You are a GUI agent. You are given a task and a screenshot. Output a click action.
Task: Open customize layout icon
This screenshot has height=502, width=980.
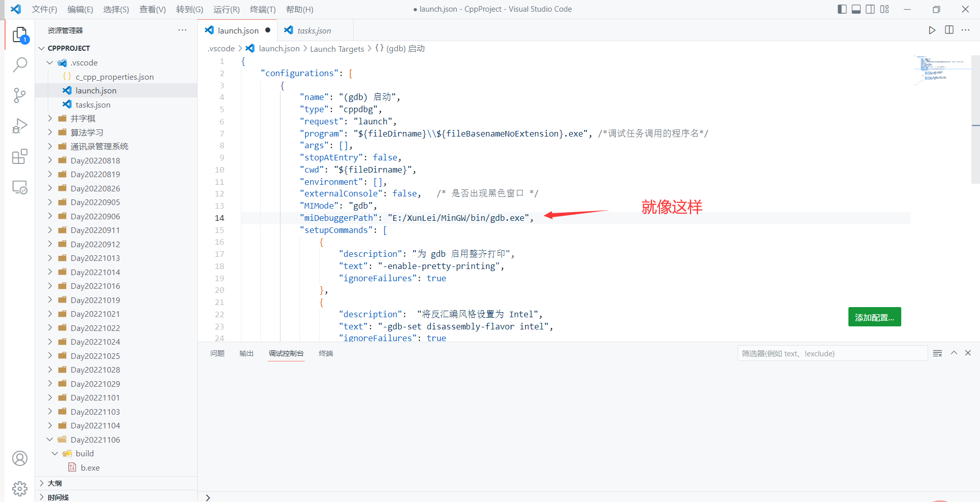coord(884,9)
